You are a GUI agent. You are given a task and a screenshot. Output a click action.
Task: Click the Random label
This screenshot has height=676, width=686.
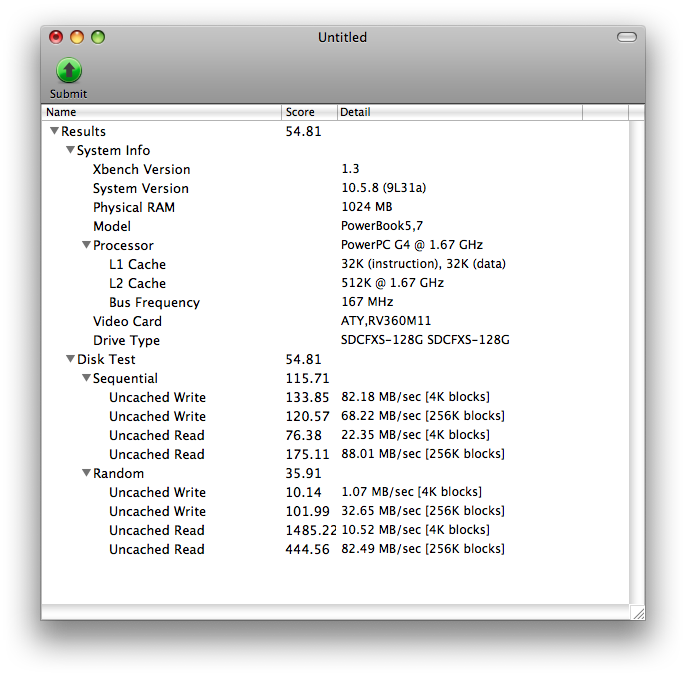click(118, 473)
